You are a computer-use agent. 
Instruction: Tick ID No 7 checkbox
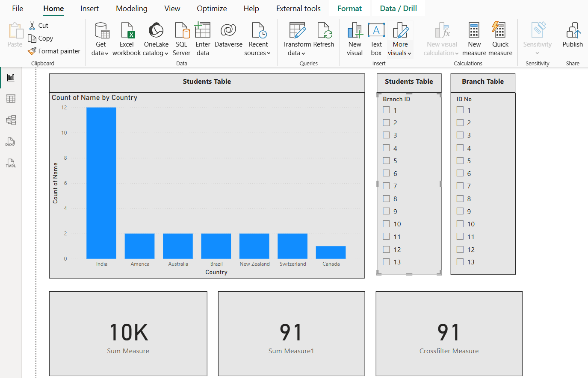coord(460,186)
